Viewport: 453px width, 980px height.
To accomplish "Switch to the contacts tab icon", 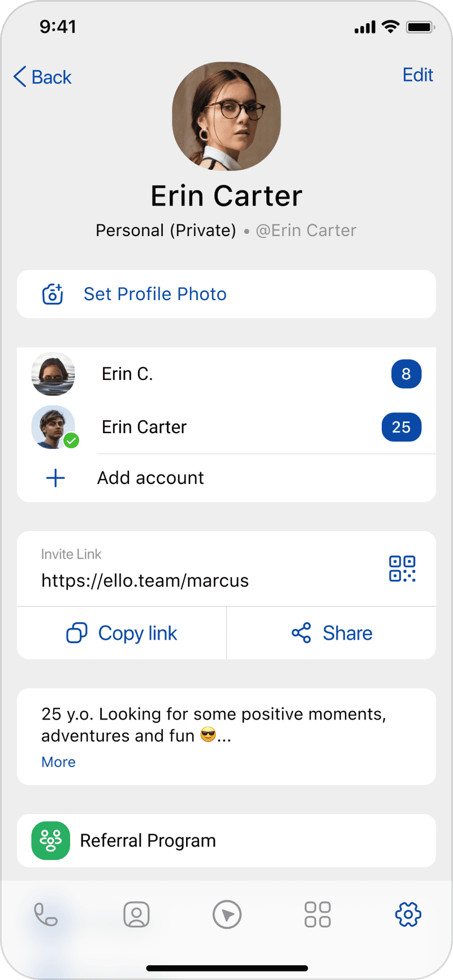I will [x=136, y=914].
